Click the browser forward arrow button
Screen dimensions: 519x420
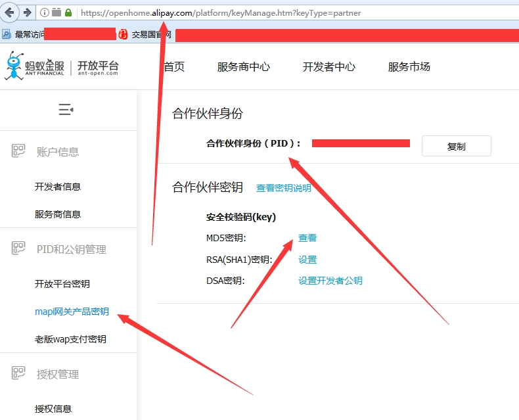[28, 13]
